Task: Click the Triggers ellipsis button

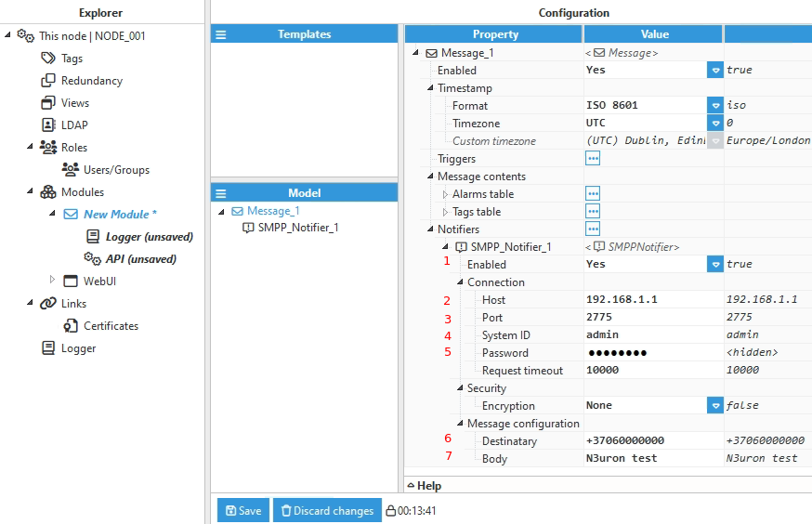Action: (x=593, y=159)
